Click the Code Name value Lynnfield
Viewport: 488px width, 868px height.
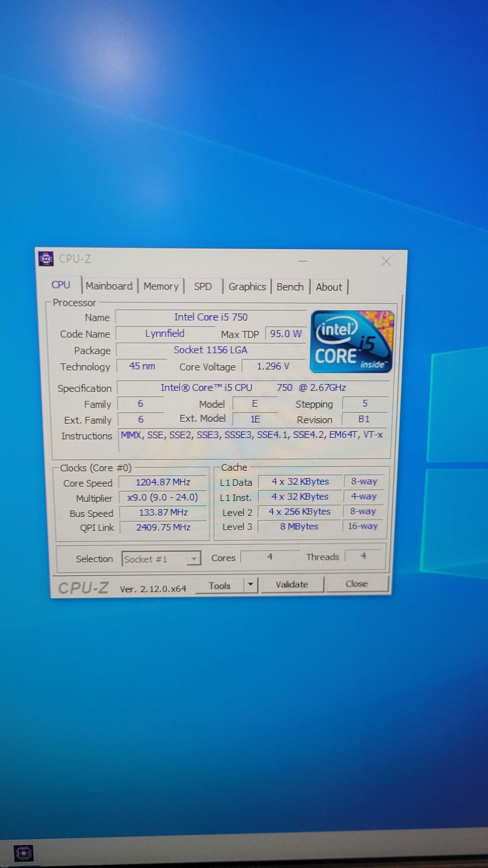(x=165, y=334)
